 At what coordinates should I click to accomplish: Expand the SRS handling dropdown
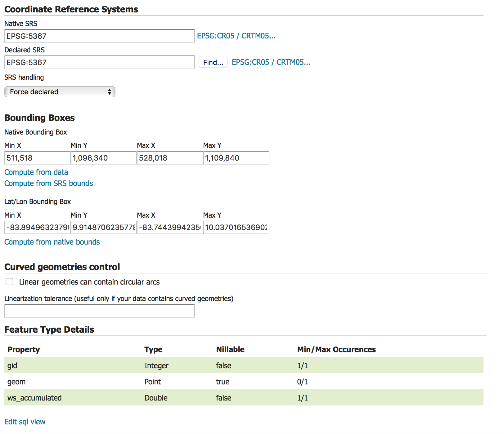[x=60, y=92]
